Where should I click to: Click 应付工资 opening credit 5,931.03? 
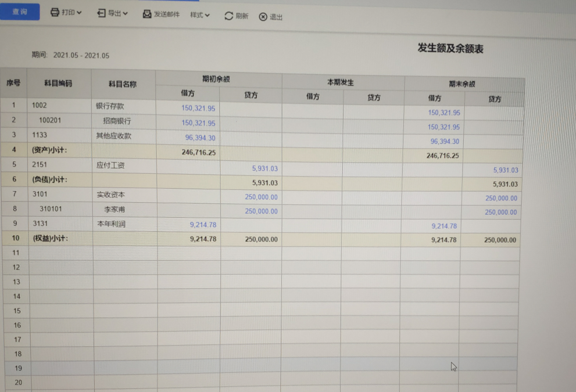[x=265, y=168]
